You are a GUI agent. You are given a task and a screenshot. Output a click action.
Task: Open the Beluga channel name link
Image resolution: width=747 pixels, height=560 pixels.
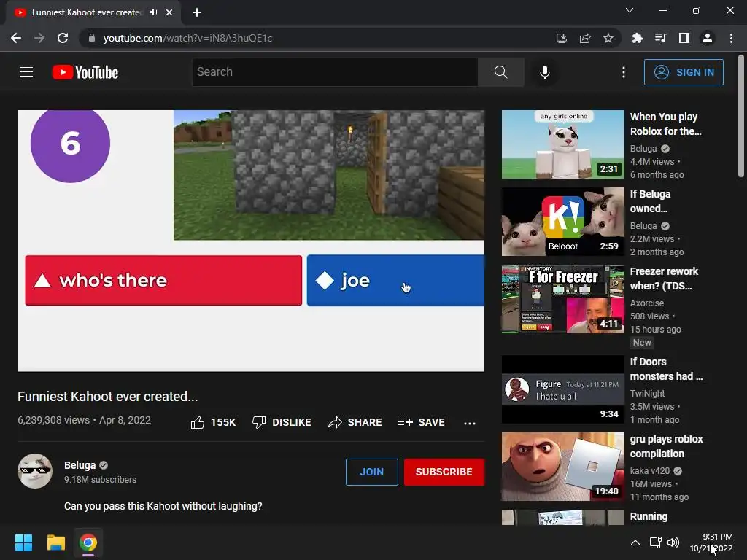click(80, 465)
